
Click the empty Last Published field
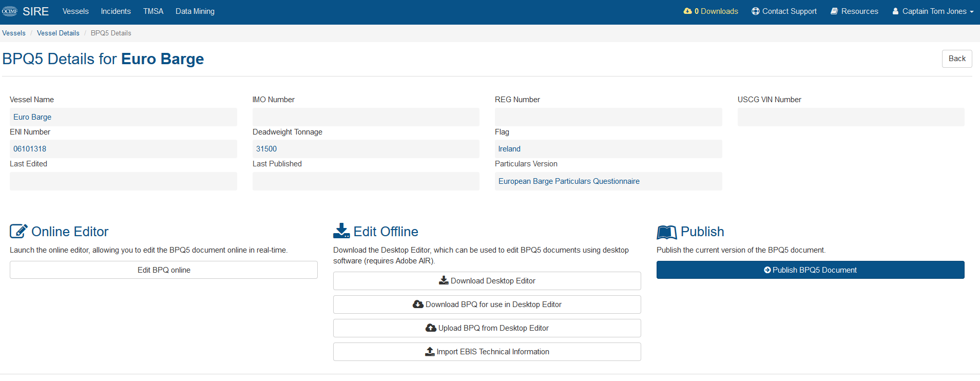click(x=366, y=181)
